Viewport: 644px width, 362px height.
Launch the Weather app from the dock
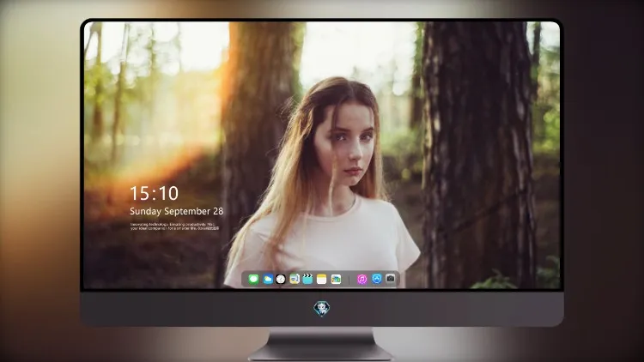tap(268, 280)
